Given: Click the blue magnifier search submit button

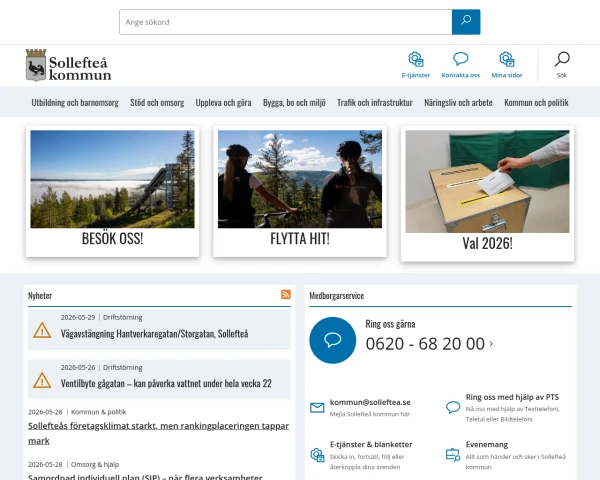Looking at the screenshot, I should click(466, 22).
